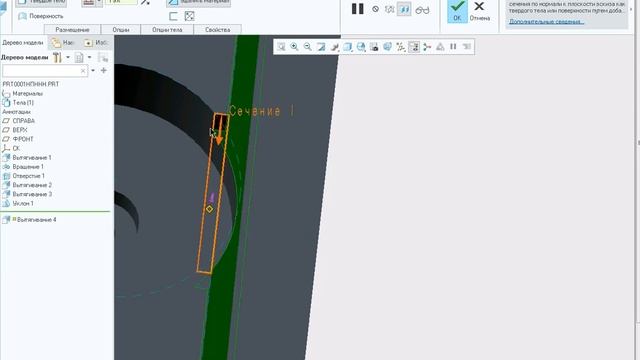Screen dimensions: 640x360
Task: Select the СПРАВА datum plane
Action: 19,121
